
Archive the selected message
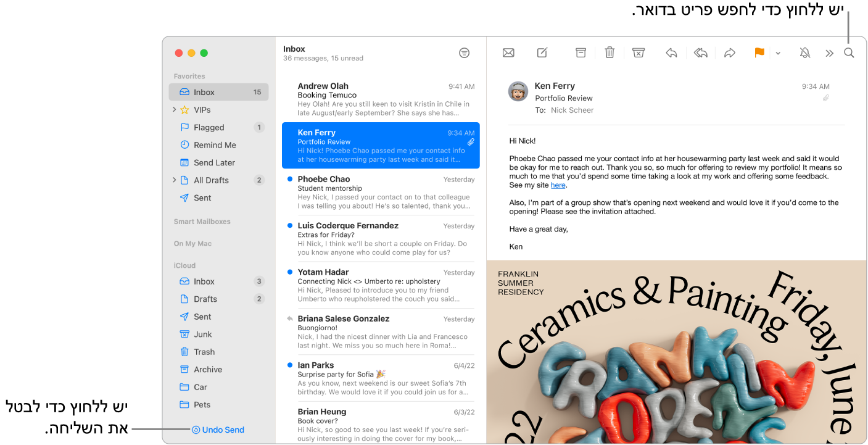pyautogui.click(x=581, y=53)
